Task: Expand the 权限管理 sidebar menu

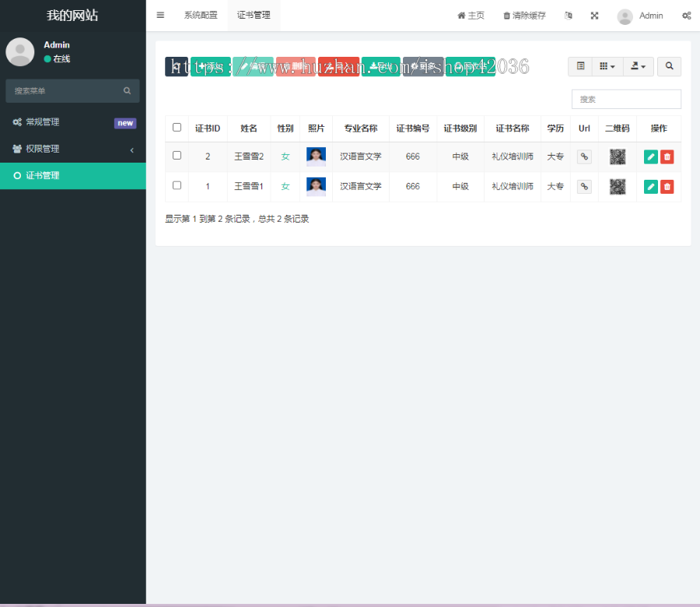Action: coord(72,149)
